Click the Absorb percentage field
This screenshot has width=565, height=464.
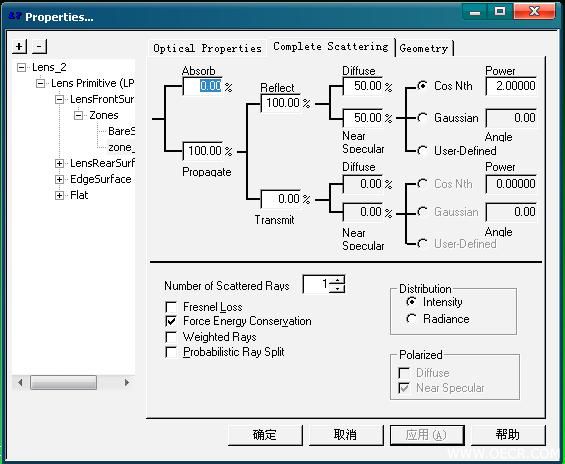204,86
